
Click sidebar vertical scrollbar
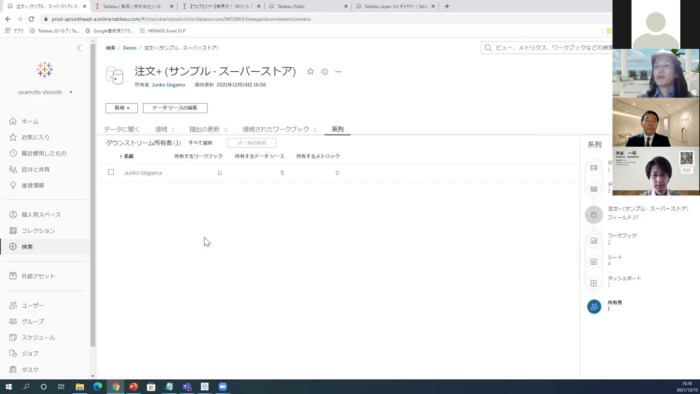coord(92,195)
